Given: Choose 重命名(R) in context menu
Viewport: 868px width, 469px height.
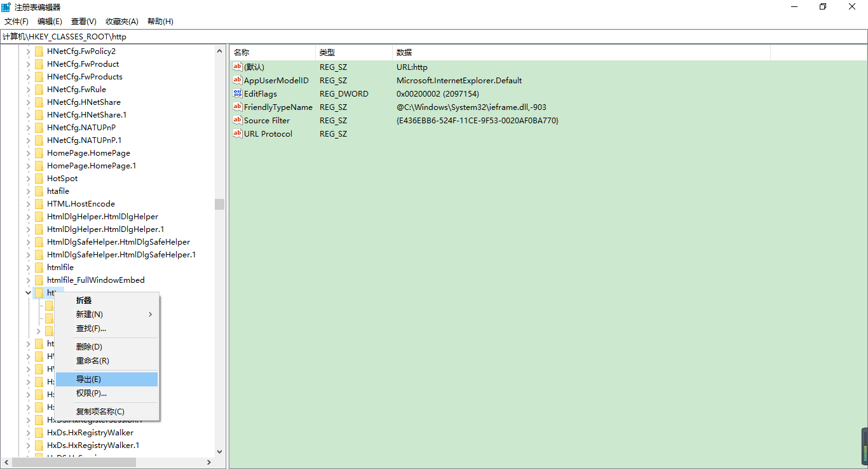Looking at the screenshot, I should tap(107, 361).
